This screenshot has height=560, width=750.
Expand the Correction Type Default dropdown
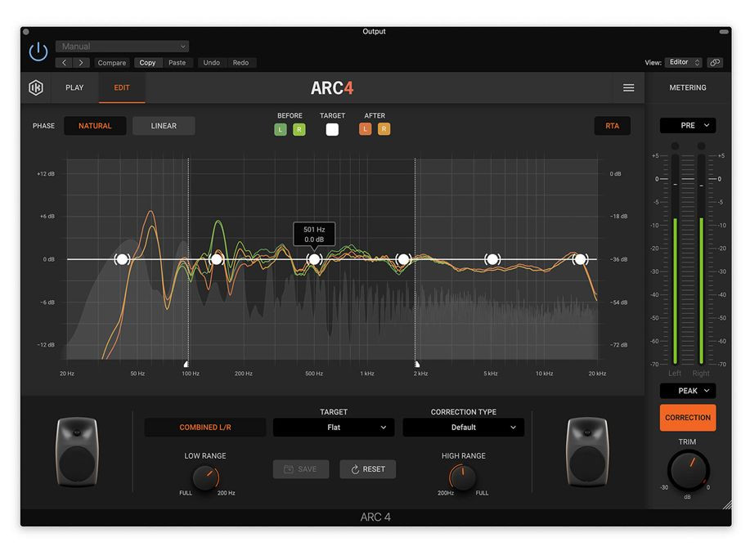pos(463,428)
